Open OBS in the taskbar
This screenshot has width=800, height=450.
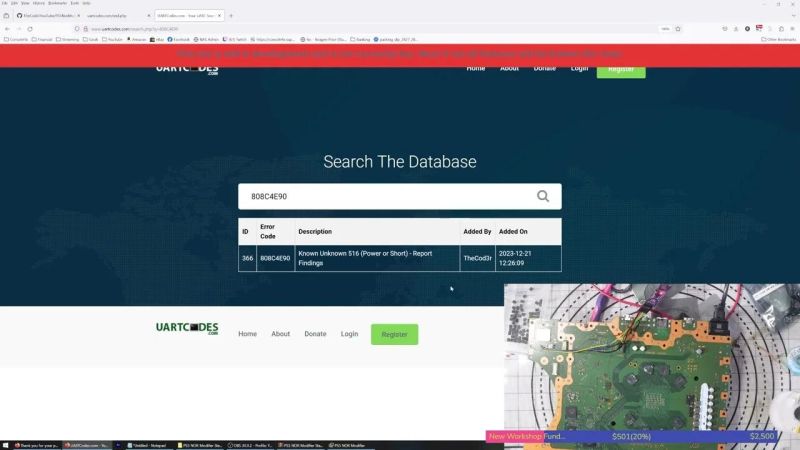click(x=249, y=445)
